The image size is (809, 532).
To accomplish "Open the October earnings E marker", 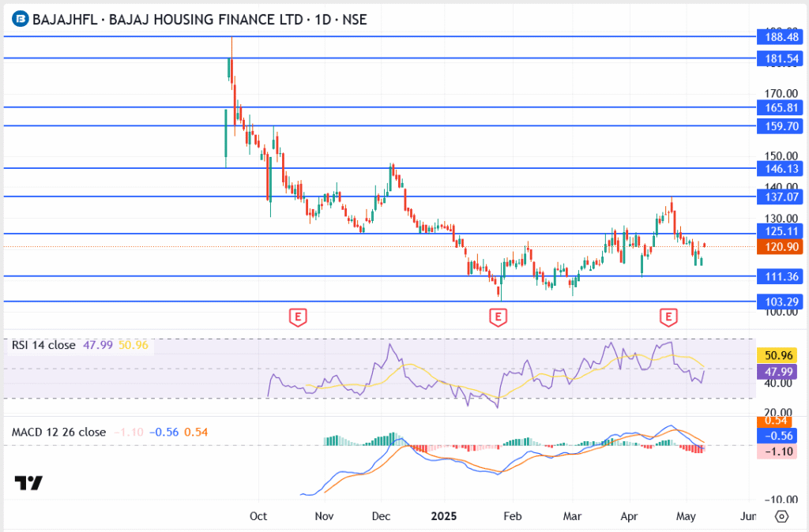I will [x=298, y=317].
